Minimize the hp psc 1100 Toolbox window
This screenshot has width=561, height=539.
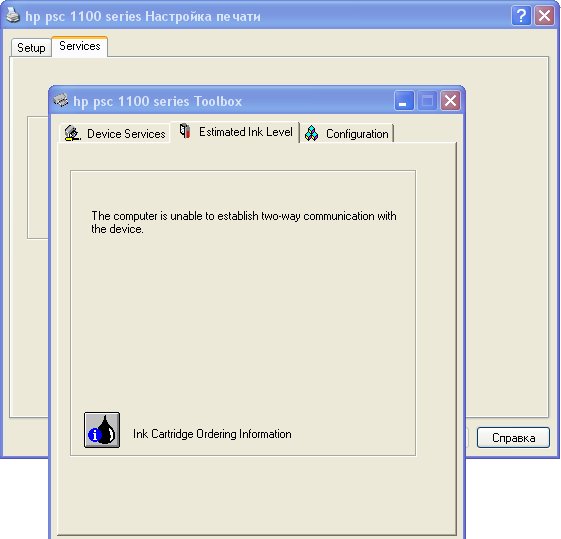(404, 101)
